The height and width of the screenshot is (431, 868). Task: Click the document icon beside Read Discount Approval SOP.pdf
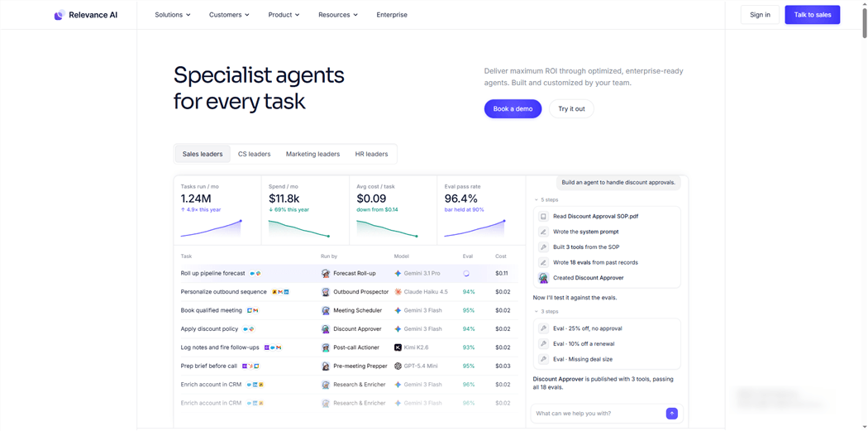tap(544, 217)
